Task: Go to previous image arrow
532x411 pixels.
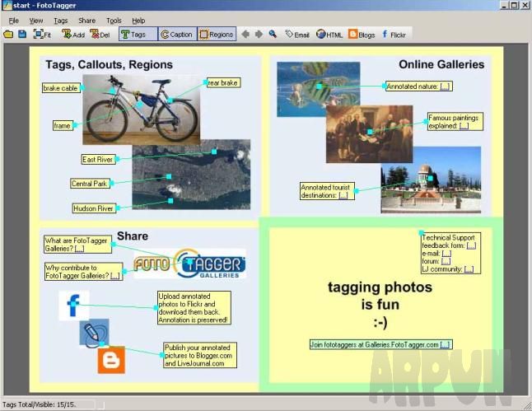Action: [x=245, y=35]
